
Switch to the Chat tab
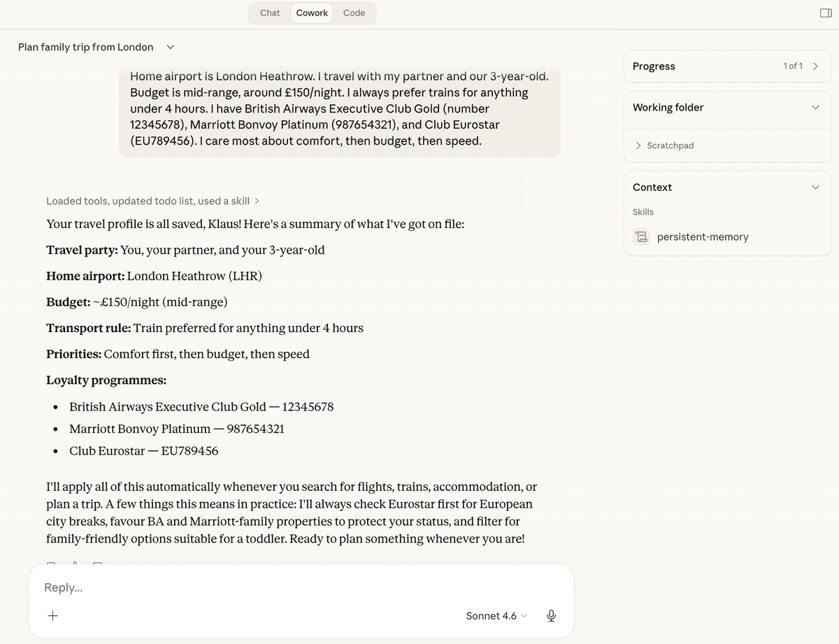[x=270, y=13]
